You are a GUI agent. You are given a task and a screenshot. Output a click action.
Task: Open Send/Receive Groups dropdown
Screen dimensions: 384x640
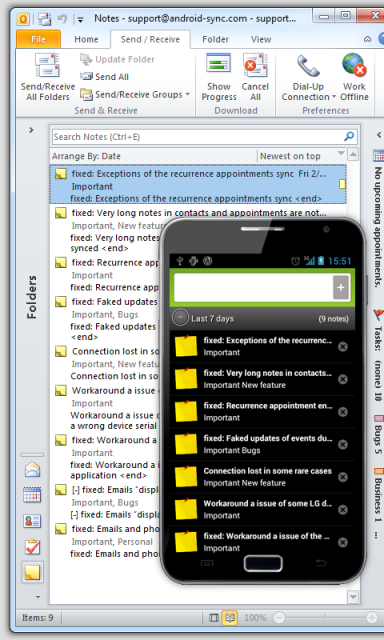click(135, 94)
